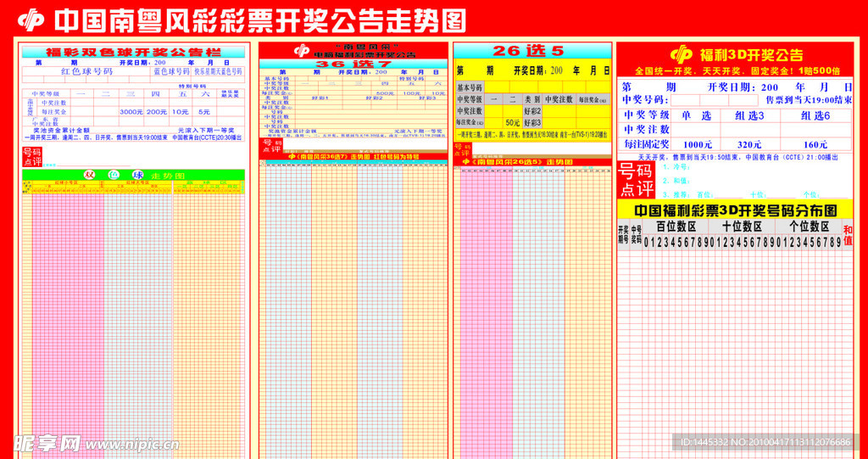Click the small logo before 《南粤风采36选7》走势图
Screen dimensions: 868x459
(292, 157)
